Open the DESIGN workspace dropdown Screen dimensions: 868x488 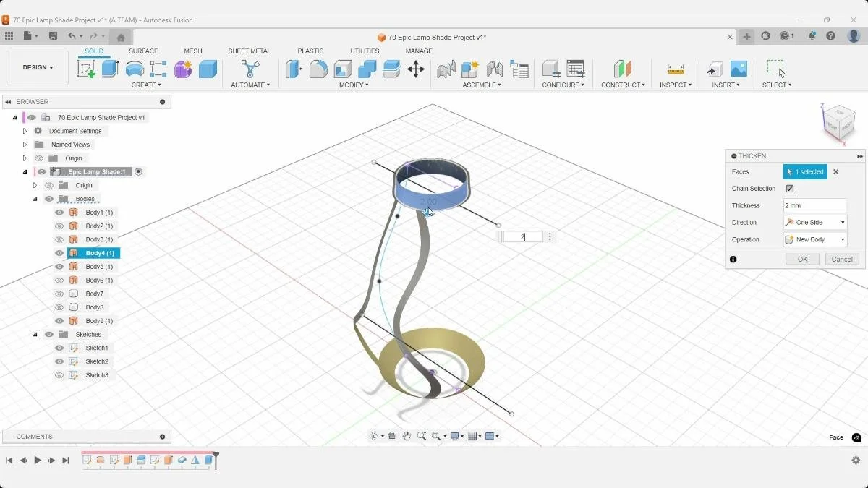click(x=38, y=68)
